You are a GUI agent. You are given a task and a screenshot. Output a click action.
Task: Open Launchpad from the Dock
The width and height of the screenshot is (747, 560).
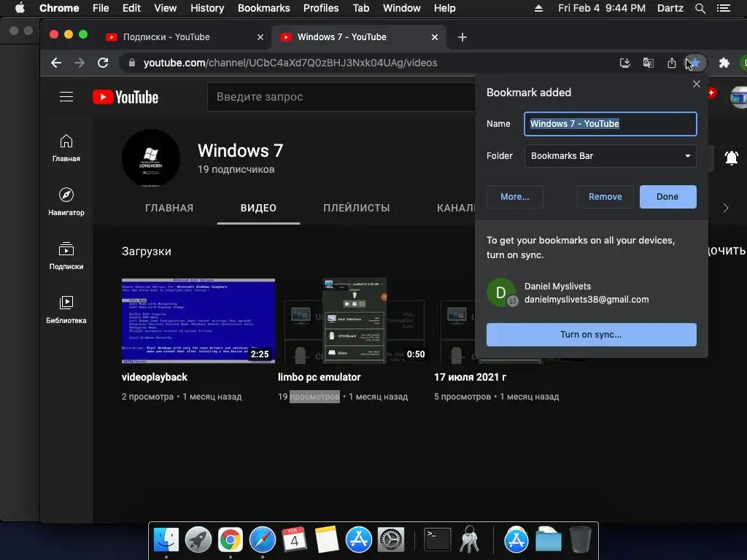click(x=198, y=540)
